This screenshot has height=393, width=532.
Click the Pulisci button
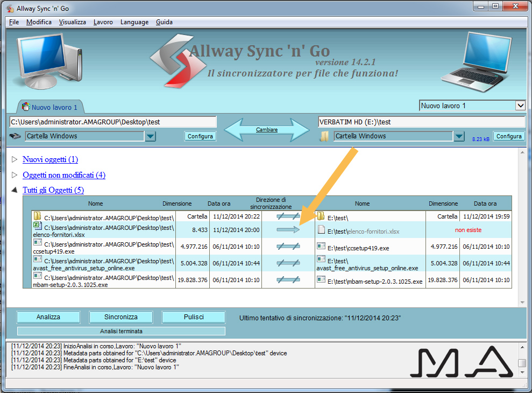(x=194, y=317)
